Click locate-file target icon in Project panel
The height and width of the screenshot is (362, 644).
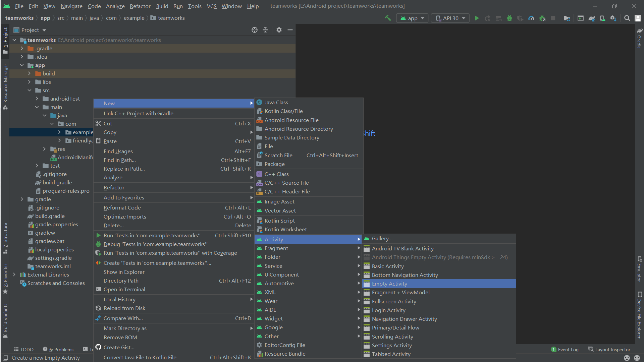click(255, 30)
